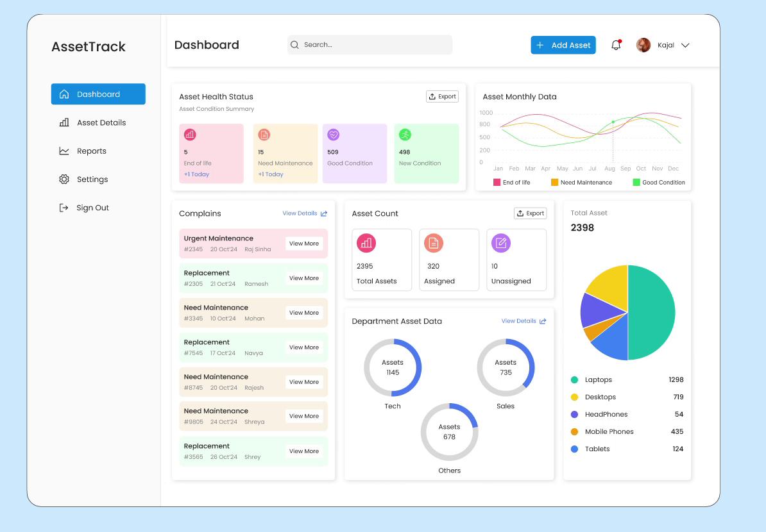The width and height of the screenshot is (766, 532).
Task: Open View Details for Department Asset Data
Action: [x=523, y=321]
